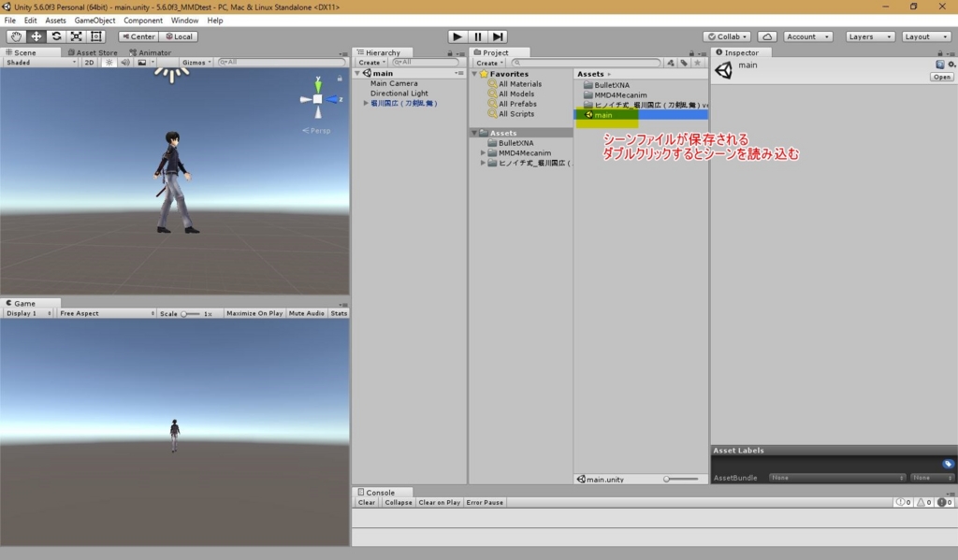Open the Free Aspect dropdown
Image resolution: width=958 pixels, height=560 pixels.
coord(107,313)
